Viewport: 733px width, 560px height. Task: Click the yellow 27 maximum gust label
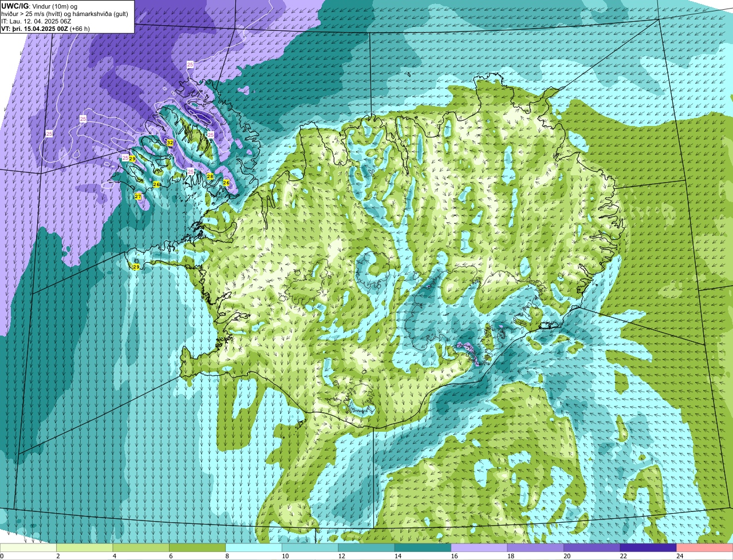138,196
